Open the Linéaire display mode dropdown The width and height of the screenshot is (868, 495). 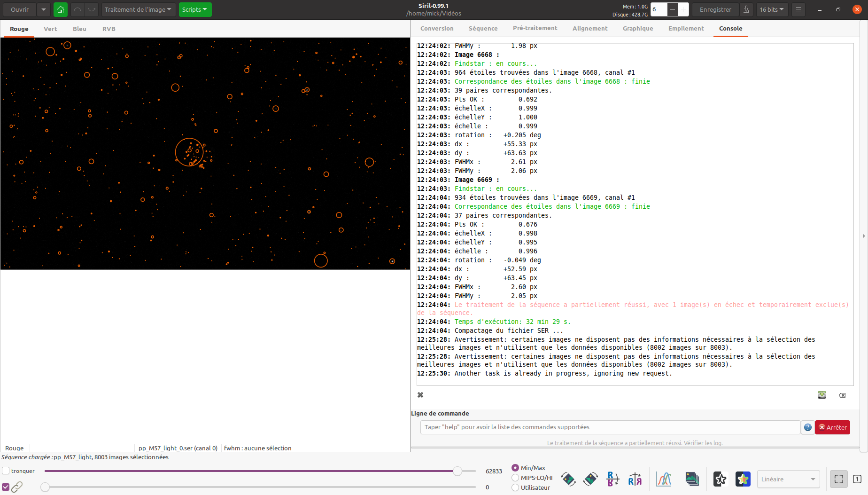pyautogui.click(x=788, y=479)
